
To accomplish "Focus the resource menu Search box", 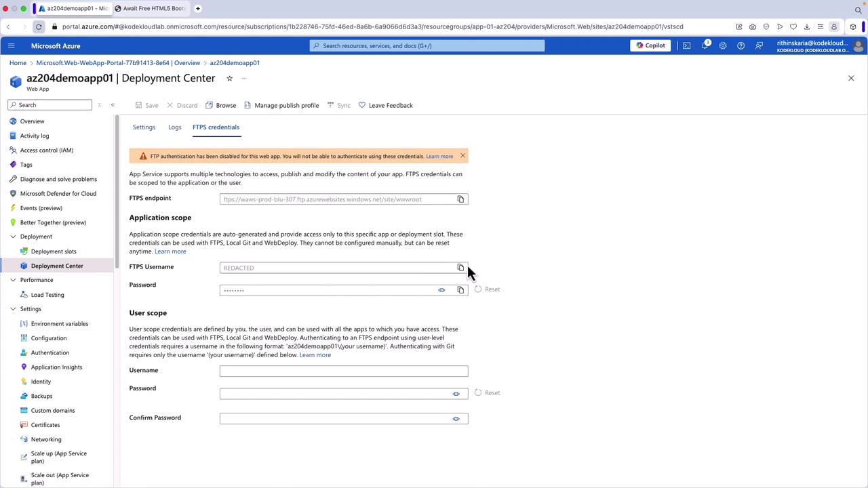I will [x=50, y=105].
